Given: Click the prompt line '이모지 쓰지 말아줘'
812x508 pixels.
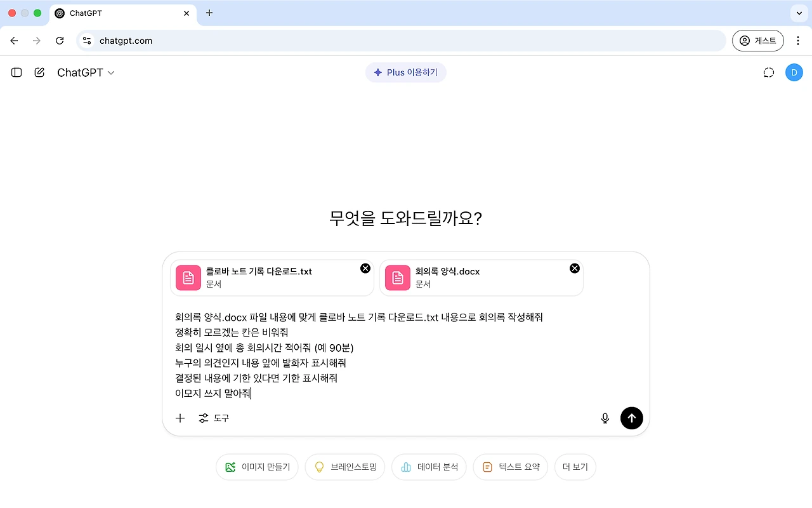Looking at the screenshot, I should point(213,394).
